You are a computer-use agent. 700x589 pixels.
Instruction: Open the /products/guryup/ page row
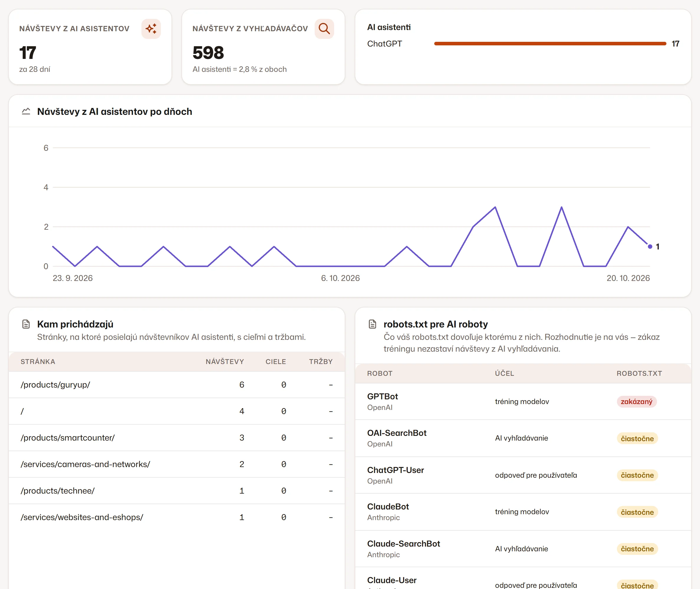(x=177, y=385)
